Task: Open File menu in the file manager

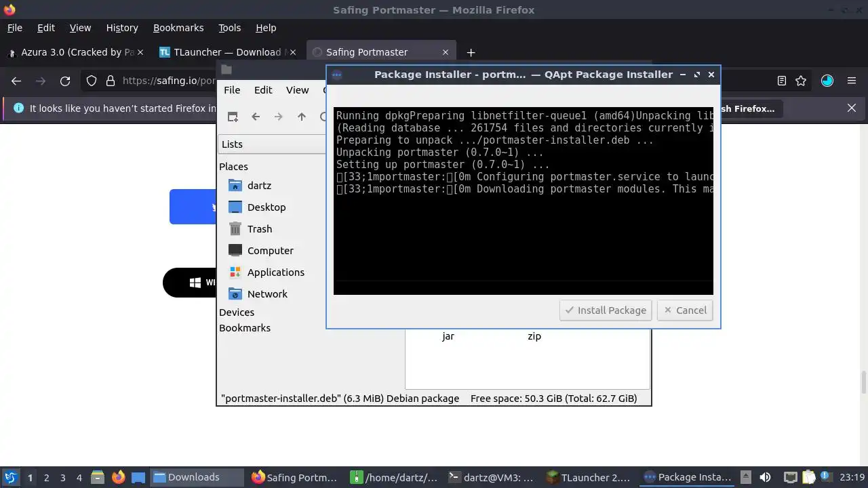Action: click(x=232, y=89)
